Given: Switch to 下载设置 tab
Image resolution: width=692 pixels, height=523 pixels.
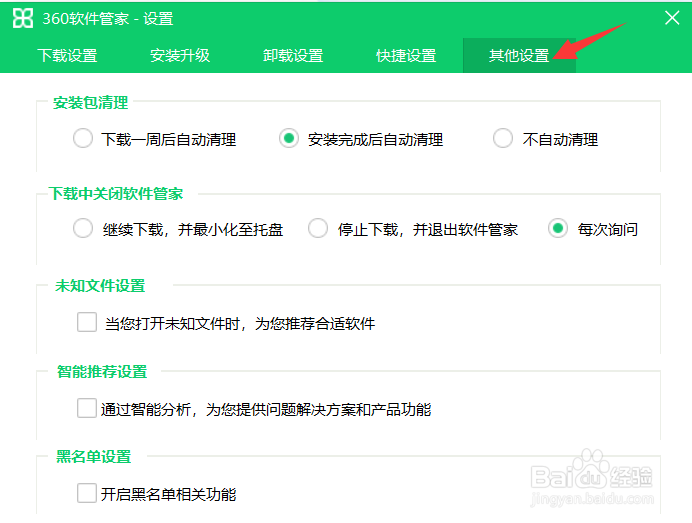Looking at the screenshot, I should point(67,56).
